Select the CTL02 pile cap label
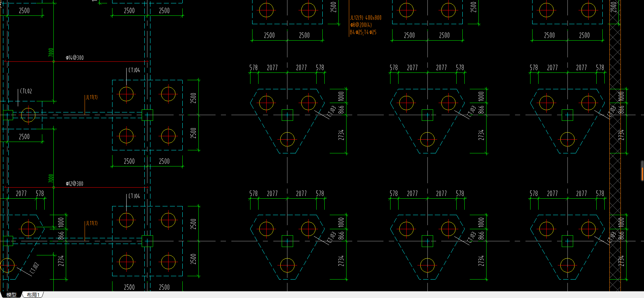The width and height of the screenshot is (644, 298). (x=26, y=91)
